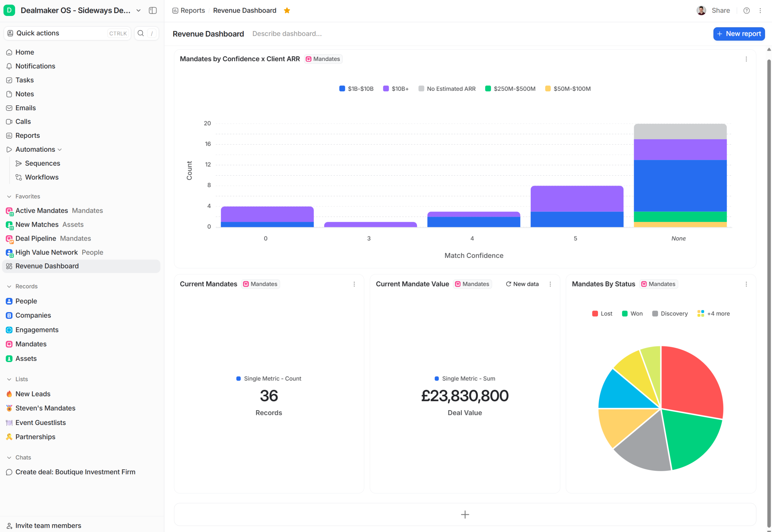Click the search magnifier icon
The width and height of the screenshot is (772, 532).
(x=141, y=33)
